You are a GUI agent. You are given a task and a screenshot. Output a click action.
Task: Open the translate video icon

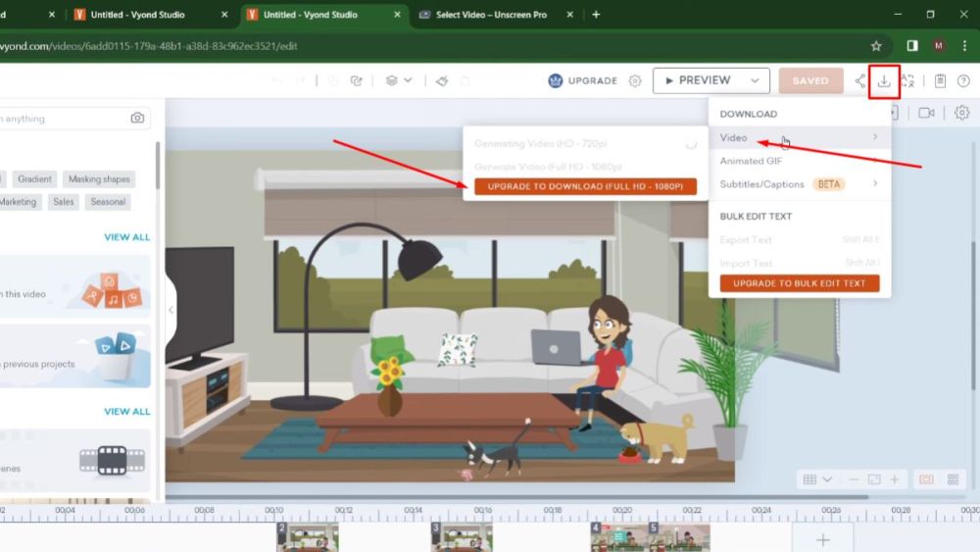coord(907,80)
